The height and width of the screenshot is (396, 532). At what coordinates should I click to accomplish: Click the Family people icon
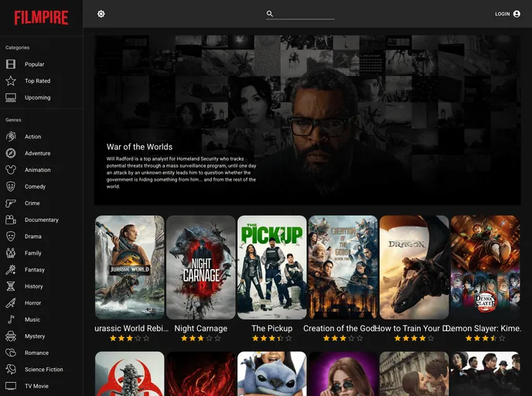(11, 253)
